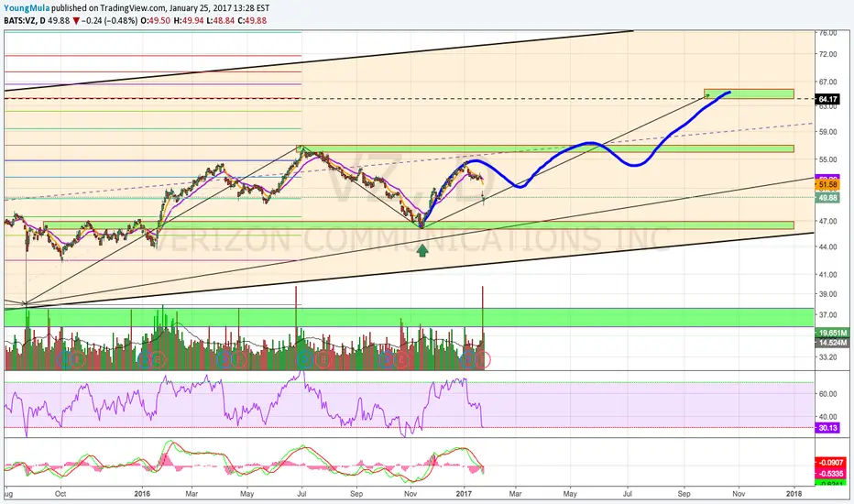
Task: Click the orange 51.58 price label
Action: pos(827,185)
